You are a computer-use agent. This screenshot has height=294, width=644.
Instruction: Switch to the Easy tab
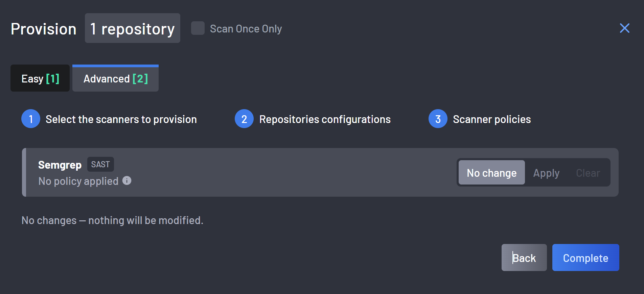coord(40,78)
